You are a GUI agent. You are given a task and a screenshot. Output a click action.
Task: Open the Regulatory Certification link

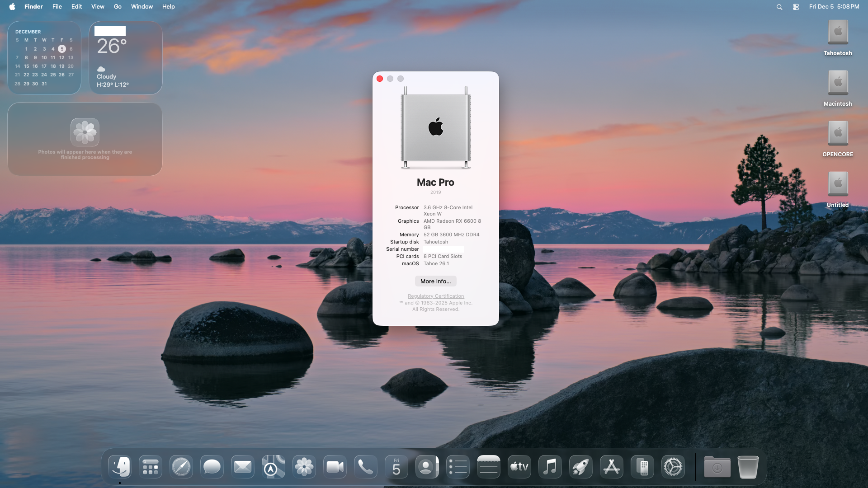435,296
